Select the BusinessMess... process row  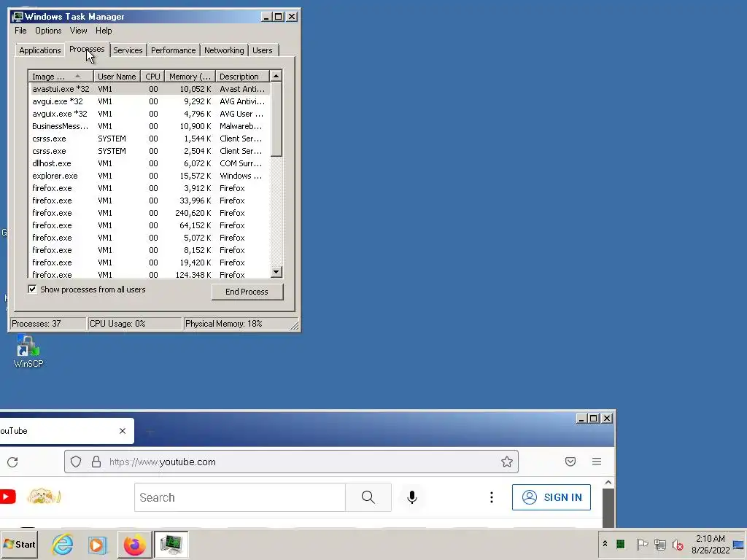tap(149, 126)
